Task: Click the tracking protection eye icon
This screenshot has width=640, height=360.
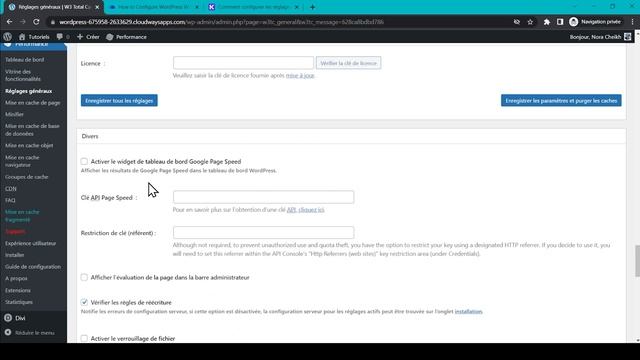Action: [x=517, y=22]
